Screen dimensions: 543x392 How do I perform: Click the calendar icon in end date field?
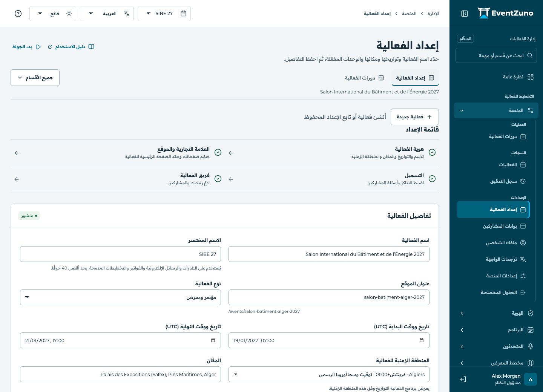(x=213, y=340)
